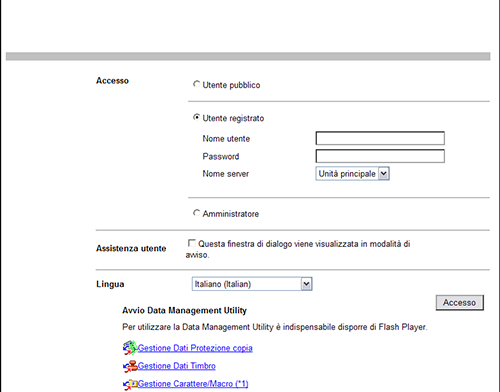Open Gestione Carattere/Macro (*1) link
500x392 pixels.
(x=193, y=384)
